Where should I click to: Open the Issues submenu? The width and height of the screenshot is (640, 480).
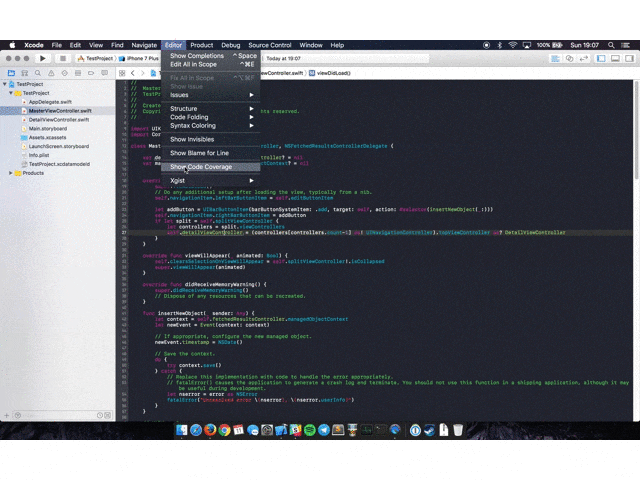coord(211,95)
